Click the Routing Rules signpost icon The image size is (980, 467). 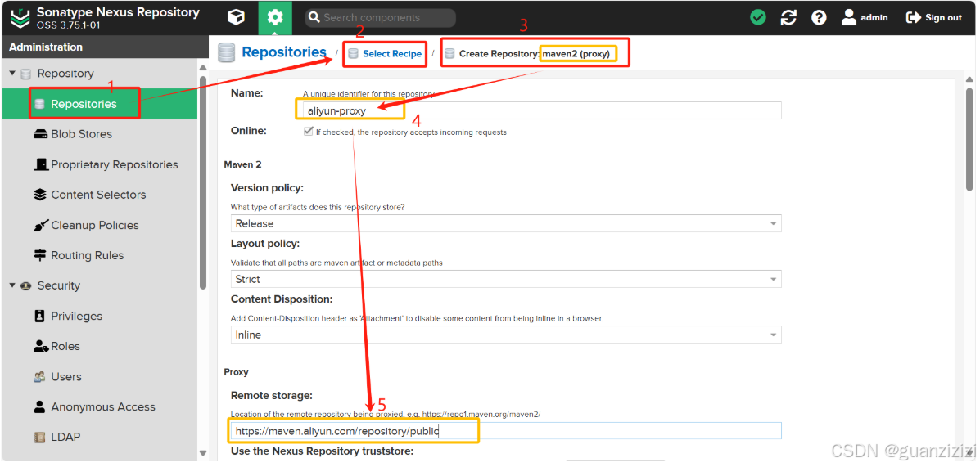[x=40, y=255]
